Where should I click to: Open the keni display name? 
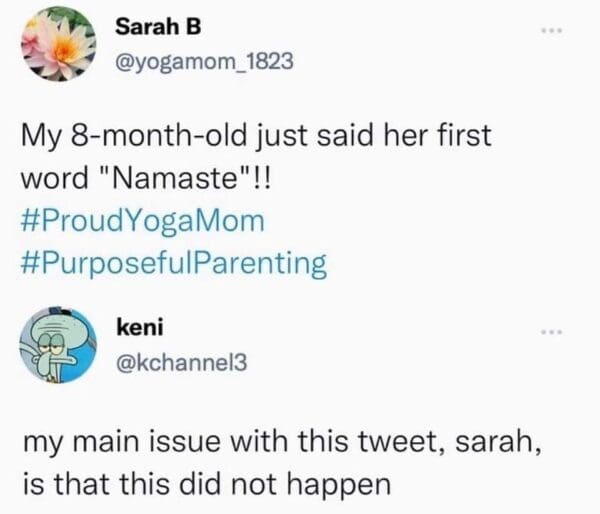(x=137, y=326)
